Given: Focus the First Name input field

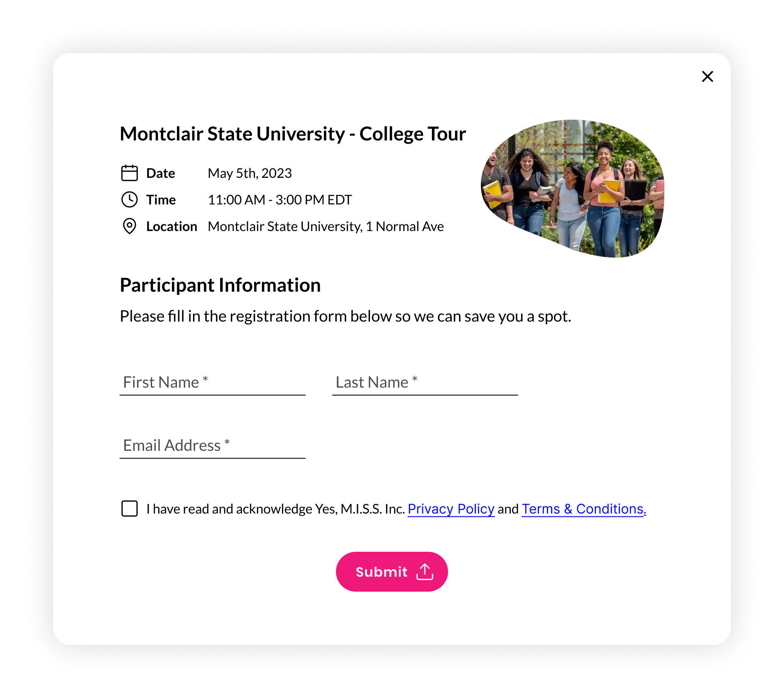Looking at the screenshot, I should coord(213,382).
